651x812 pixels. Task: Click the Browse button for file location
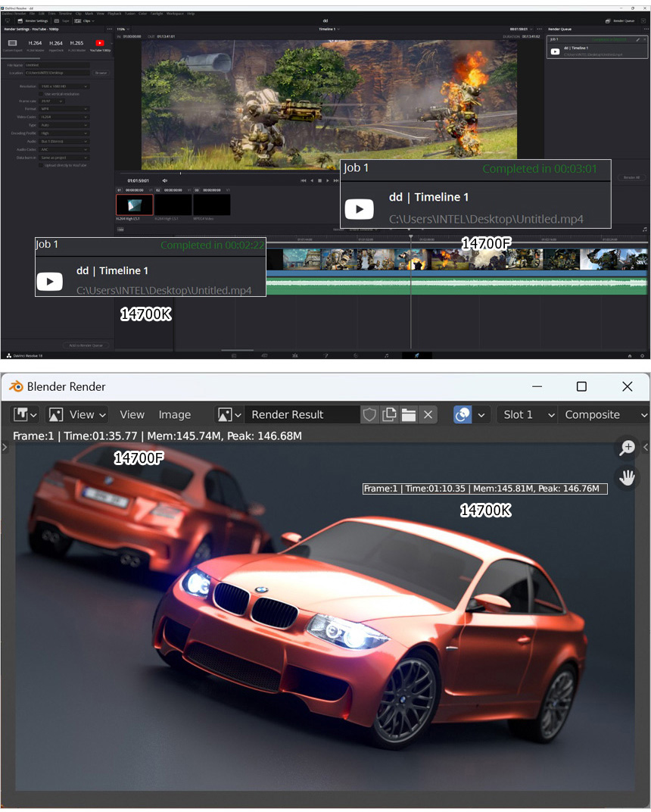click(x=101, y=73)
